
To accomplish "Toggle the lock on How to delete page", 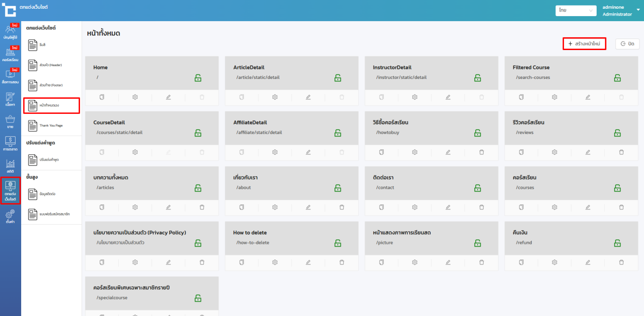I will (x=338, y=243).
